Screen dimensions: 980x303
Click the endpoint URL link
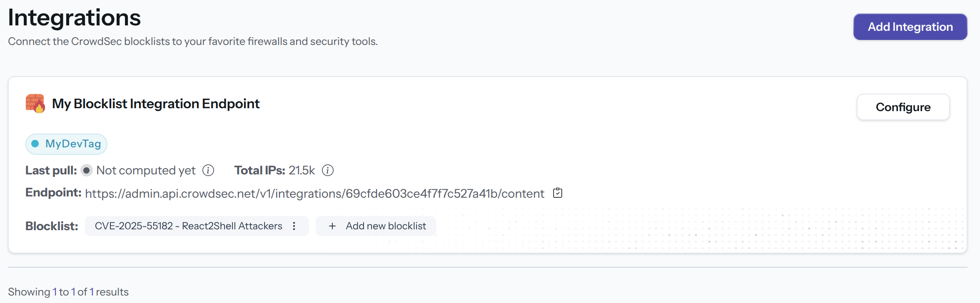click(x=314, y=193)
